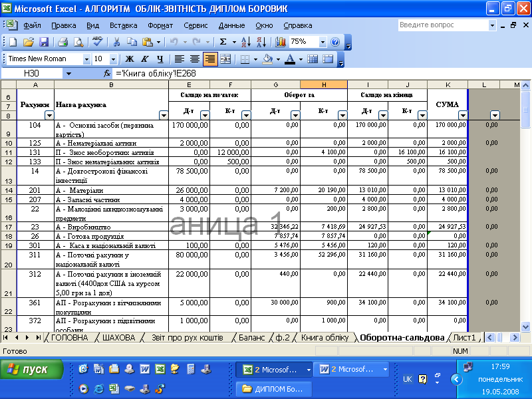Open the Times New Roman font dropdown
The image size is (532, 399).
86,59
